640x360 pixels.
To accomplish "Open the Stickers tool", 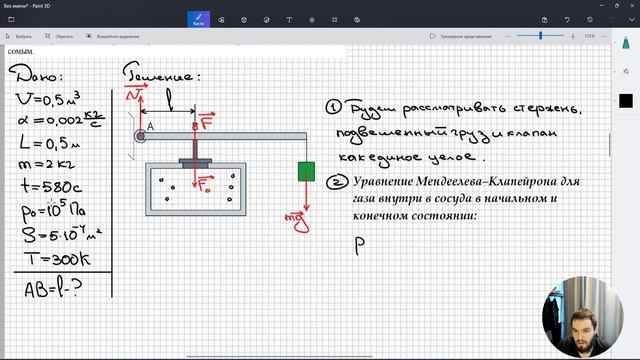I will (267, 20).
